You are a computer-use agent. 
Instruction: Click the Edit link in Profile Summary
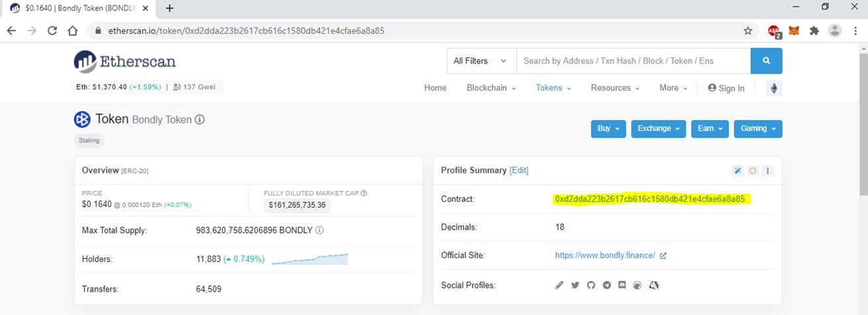coord(519,170)
